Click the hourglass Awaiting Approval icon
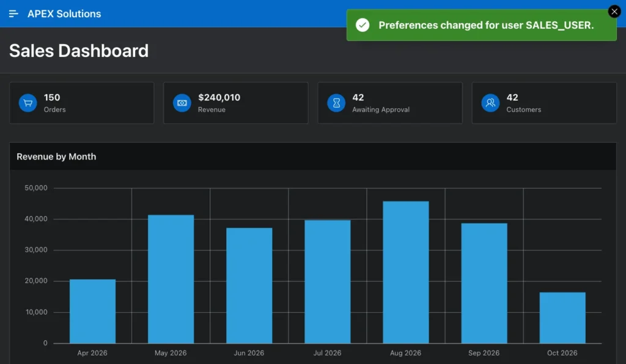This screenshot has width=626, height=364. [336, 103]
